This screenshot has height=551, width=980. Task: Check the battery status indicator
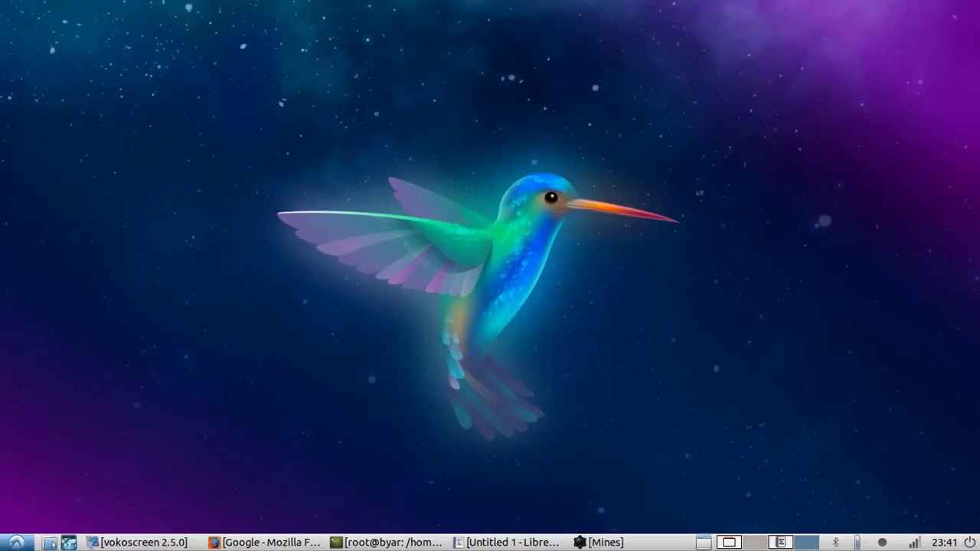[857, 543]
